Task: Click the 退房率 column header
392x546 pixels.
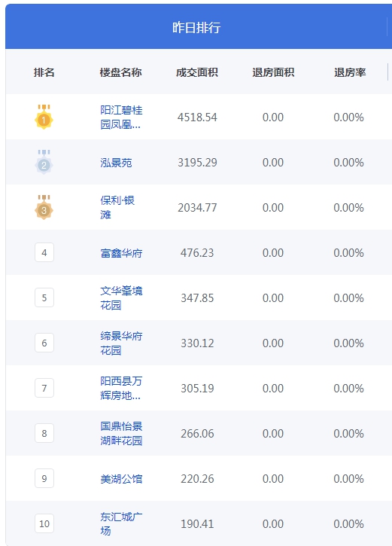Action: [350, 72]
